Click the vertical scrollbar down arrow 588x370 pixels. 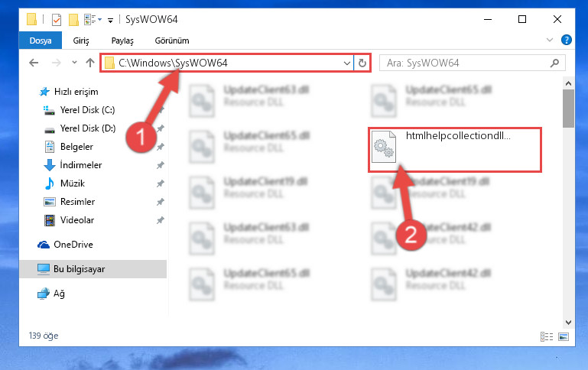(568, 323)
